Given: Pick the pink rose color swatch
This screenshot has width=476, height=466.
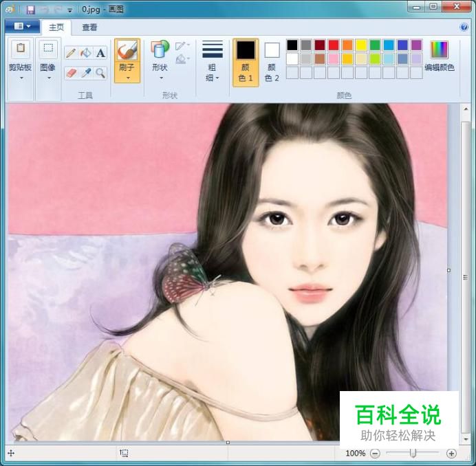Looking at the screenshot, I should tap(334, 59).
